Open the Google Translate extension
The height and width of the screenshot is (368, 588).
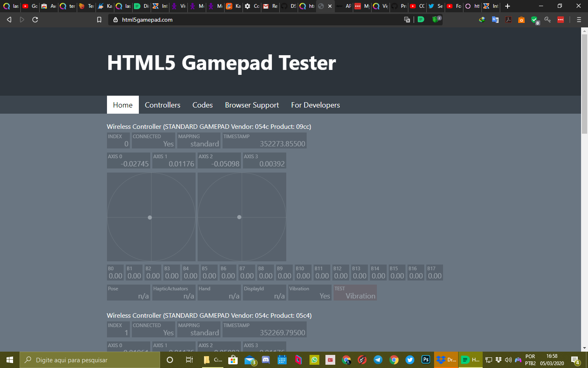click(x=494, y=19)
